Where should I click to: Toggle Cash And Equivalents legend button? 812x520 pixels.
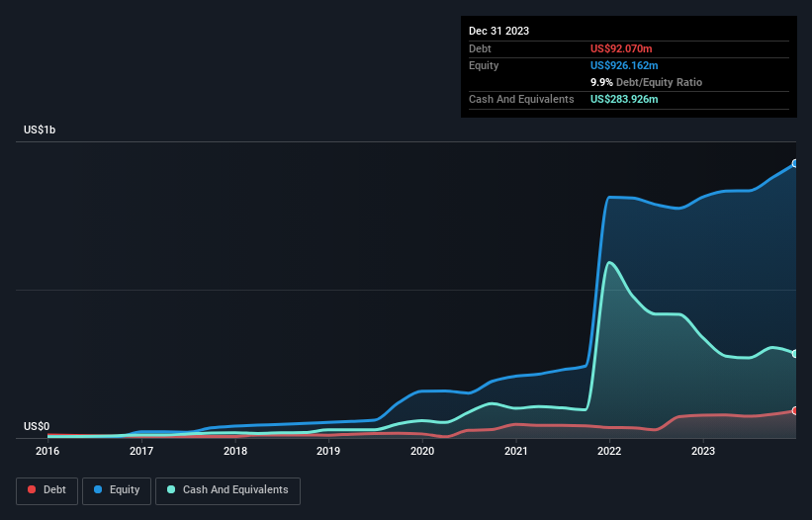pos(227,490)
